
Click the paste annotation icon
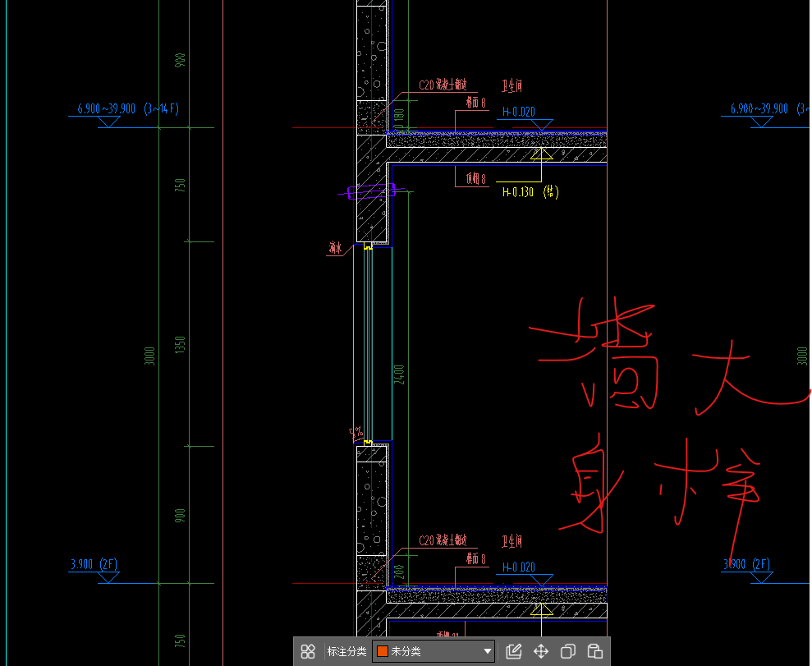pyautogui.click(x=595, y=651)
